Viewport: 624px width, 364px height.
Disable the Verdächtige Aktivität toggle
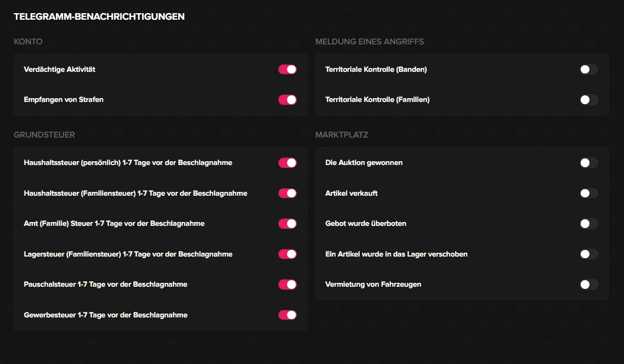pos(287,69)
